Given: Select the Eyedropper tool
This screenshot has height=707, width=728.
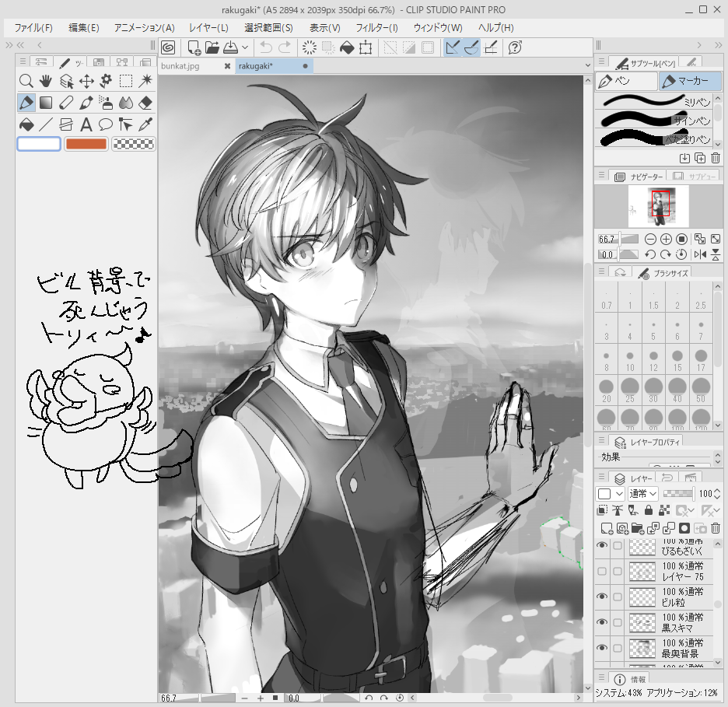Looking at the screenshot, I should pos(145,124).
